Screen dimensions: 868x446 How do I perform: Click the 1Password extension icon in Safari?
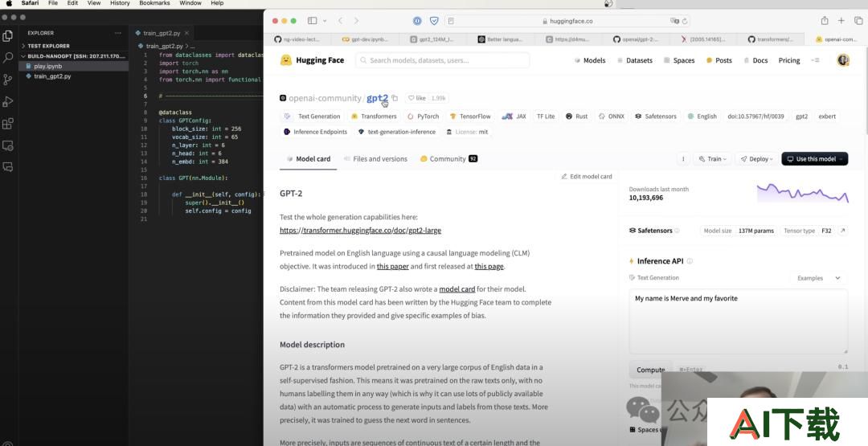point(417,21)
